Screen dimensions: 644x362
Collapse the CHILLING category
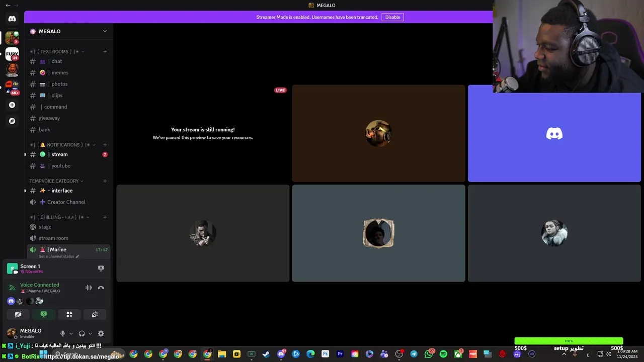click(x=59, y=217)
